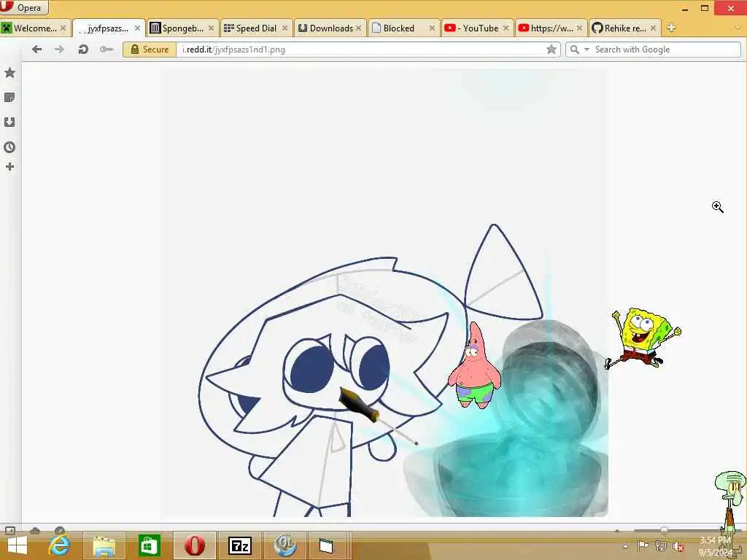Open the Opera menu button
Viewport: 747px width, 560px height.
coord(24,7)
